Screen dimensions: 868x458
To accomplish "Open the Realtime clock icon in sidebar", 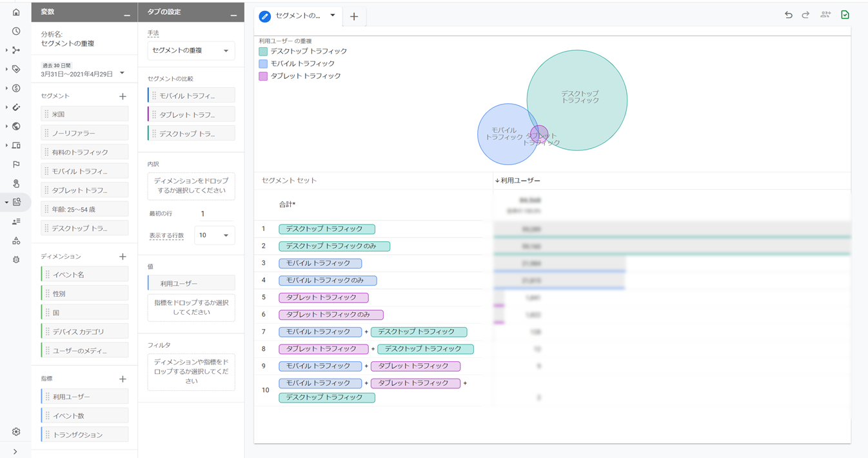I will click(16, 31).
